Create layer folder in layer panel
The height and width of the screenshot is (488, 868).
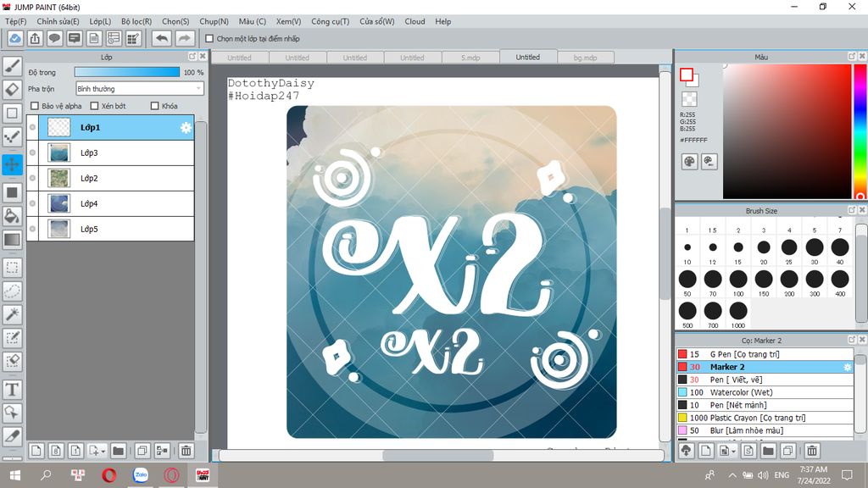118,451
